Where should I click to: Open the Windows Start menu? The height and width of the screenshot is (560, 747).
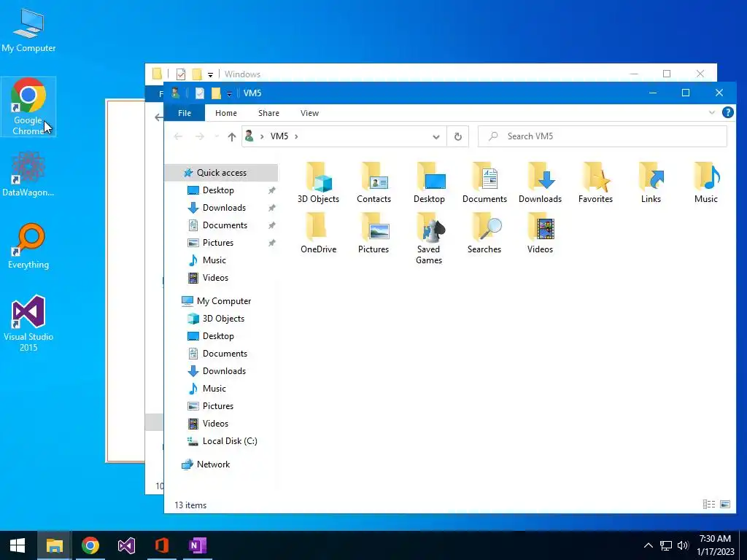click(18, 545)
